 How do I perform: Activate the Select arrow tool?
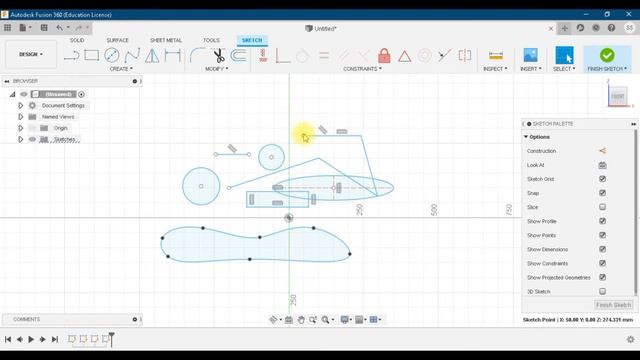pos(564,55)
